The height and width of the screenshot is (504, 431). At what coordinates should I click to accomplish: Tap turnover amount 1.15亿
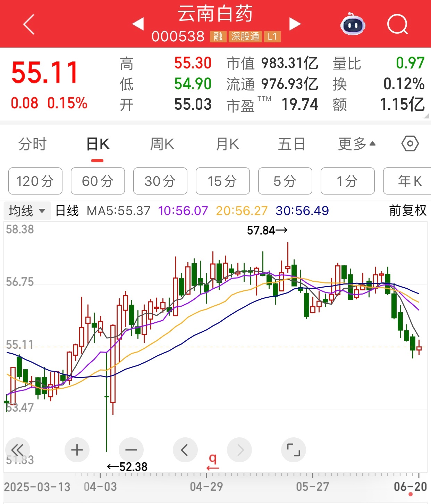point(403,104)
